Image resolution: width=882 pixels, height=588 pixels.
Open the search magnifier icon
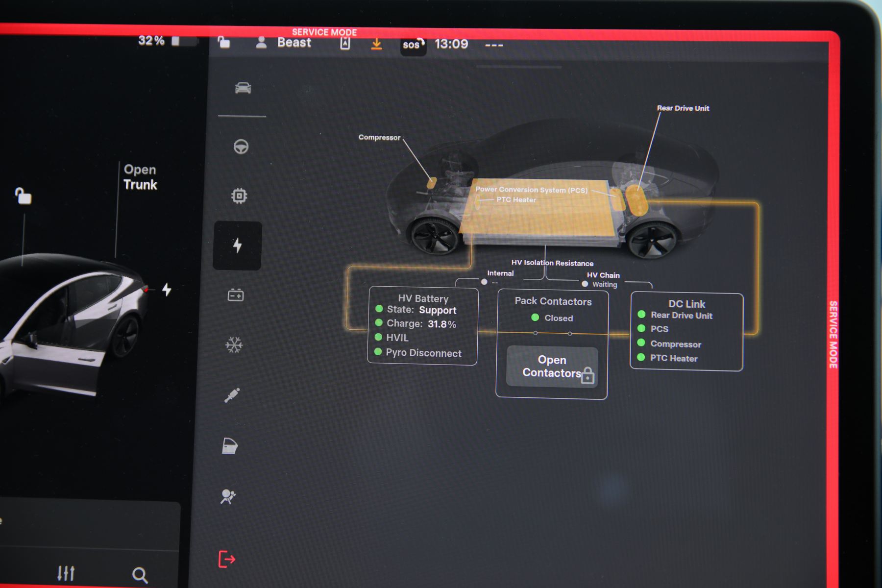pos(140,574)
